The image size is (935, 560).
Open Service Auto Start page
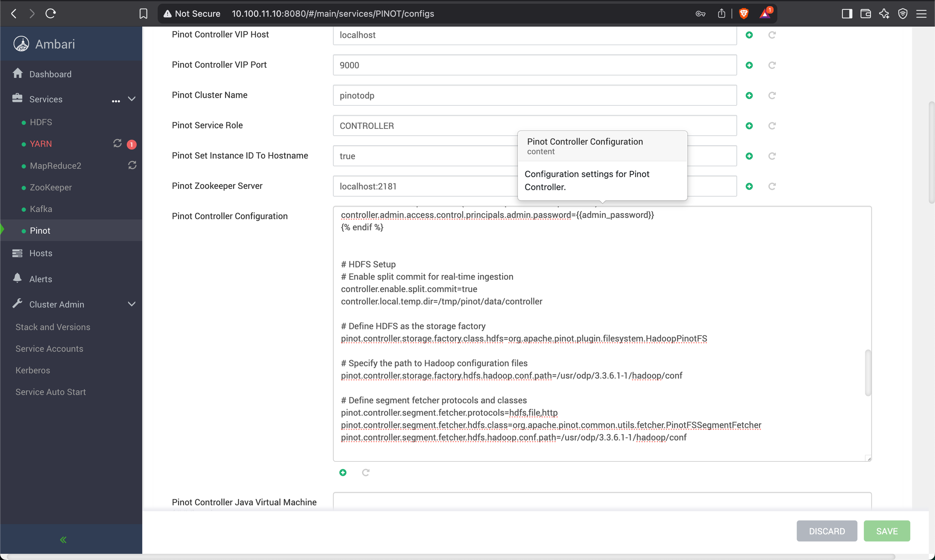pos(50,392)
